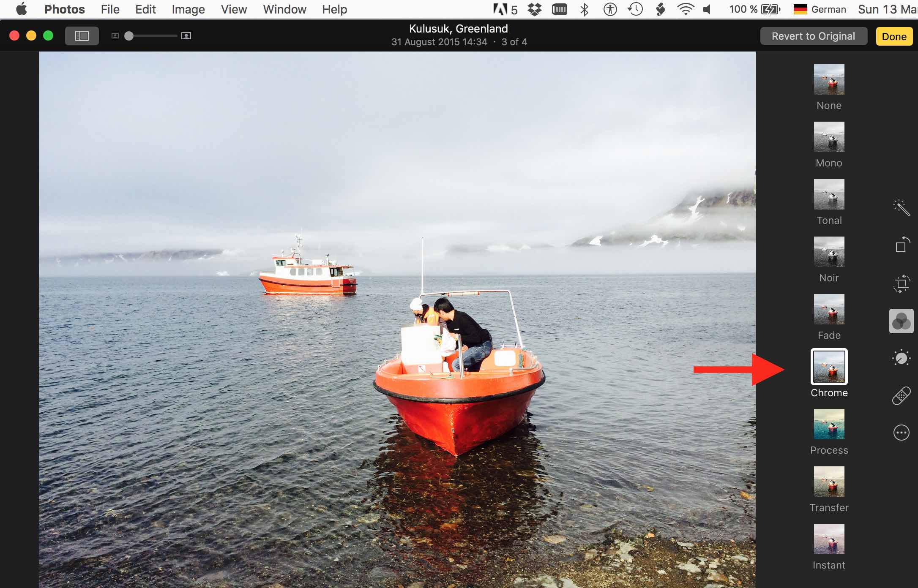Apply the Mono filter thumbnail
Screen dimensions: 918x588
(x=829, y=137)
